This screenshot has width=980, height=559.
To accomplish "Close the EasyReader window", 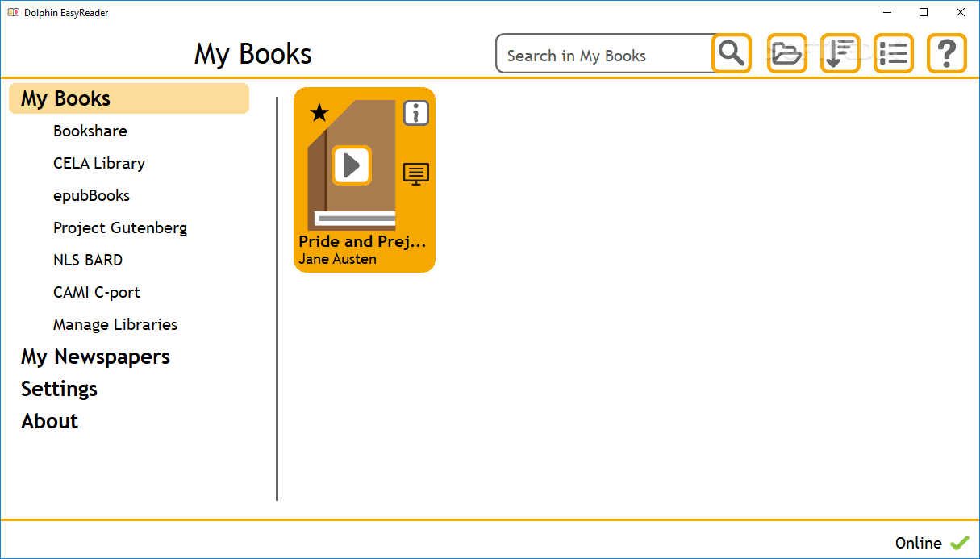I will pos(961,12).
